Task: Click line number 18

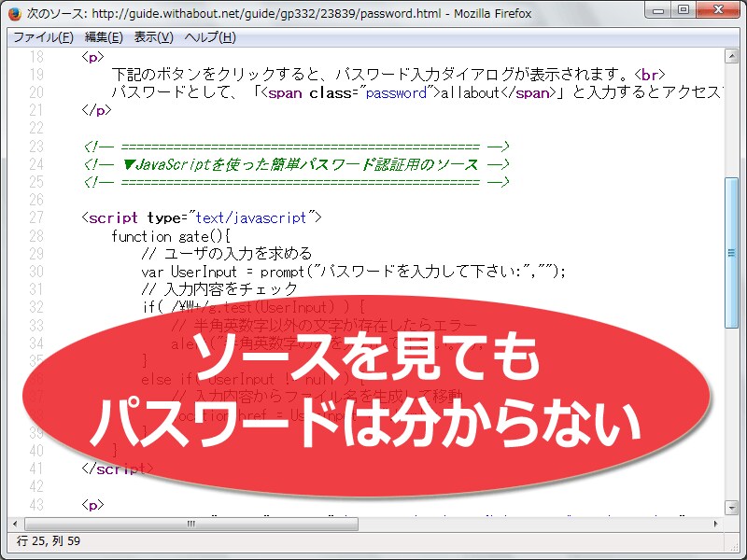Action: [36, 57]
